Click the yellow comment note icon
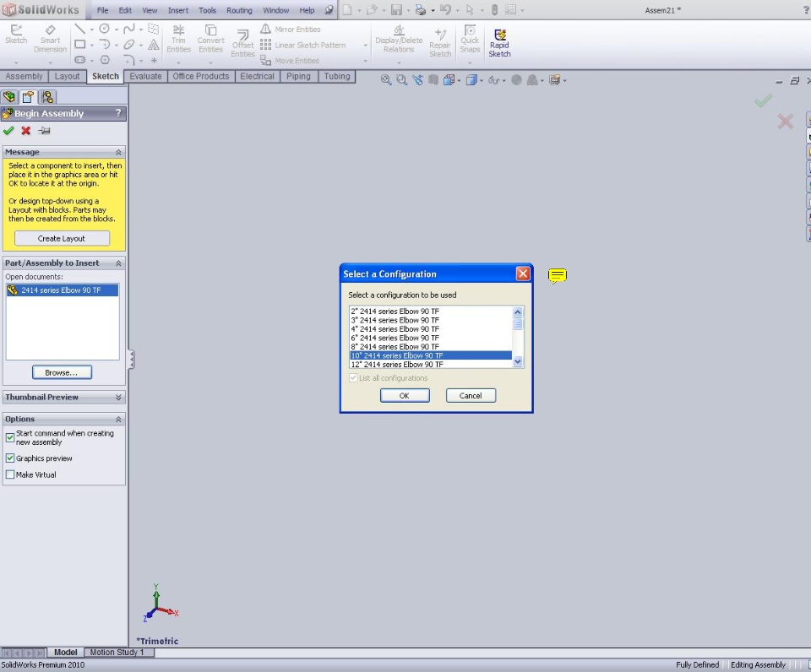This screenshot has height=672, width=811. [x=557, y=275]
